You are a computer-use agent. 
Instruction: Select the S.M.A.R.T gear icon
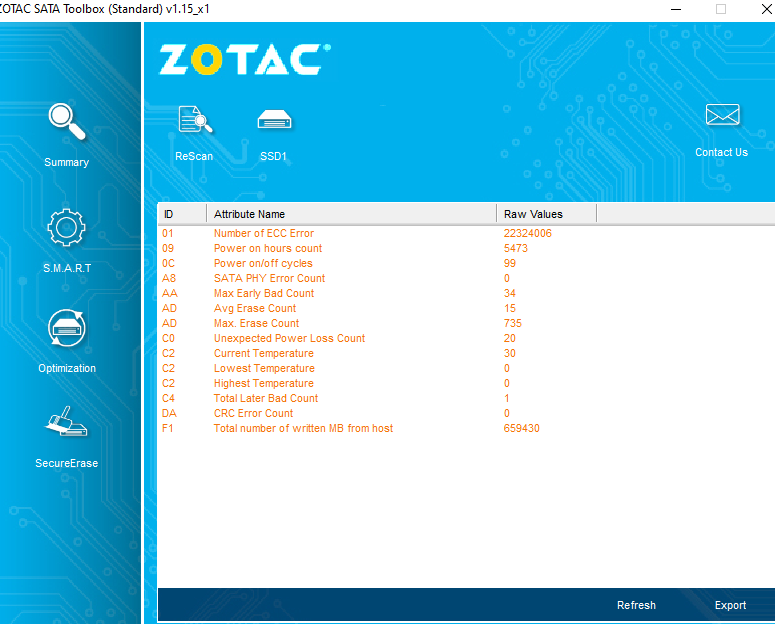click(66, 227)
